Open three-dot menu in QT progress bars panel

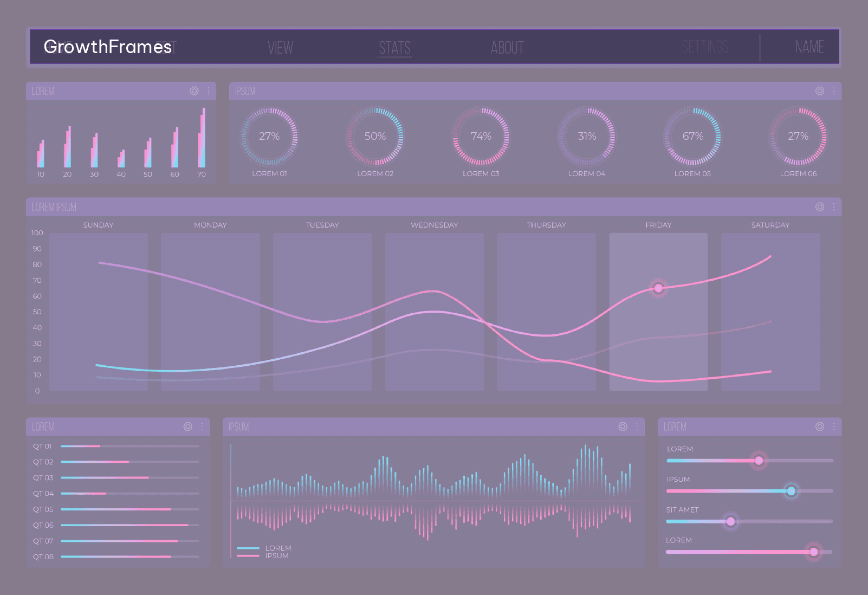tap(202, 426)
